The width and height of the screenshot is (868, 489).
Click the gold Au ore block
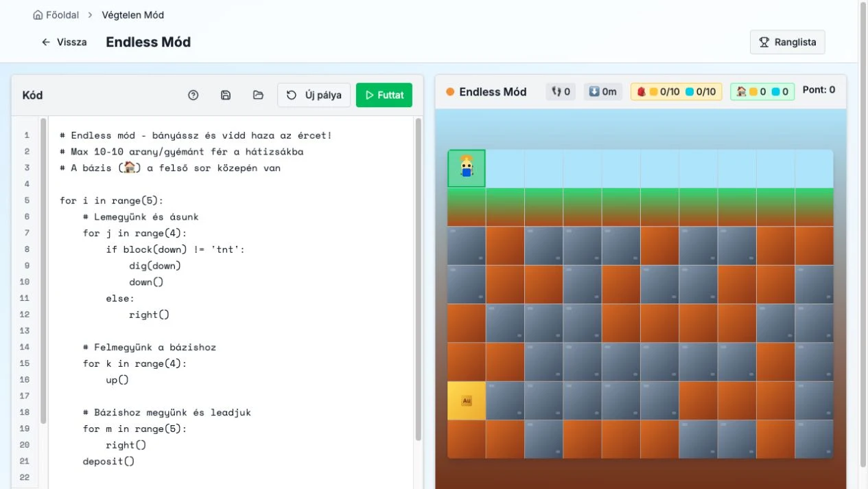(467, 400)
